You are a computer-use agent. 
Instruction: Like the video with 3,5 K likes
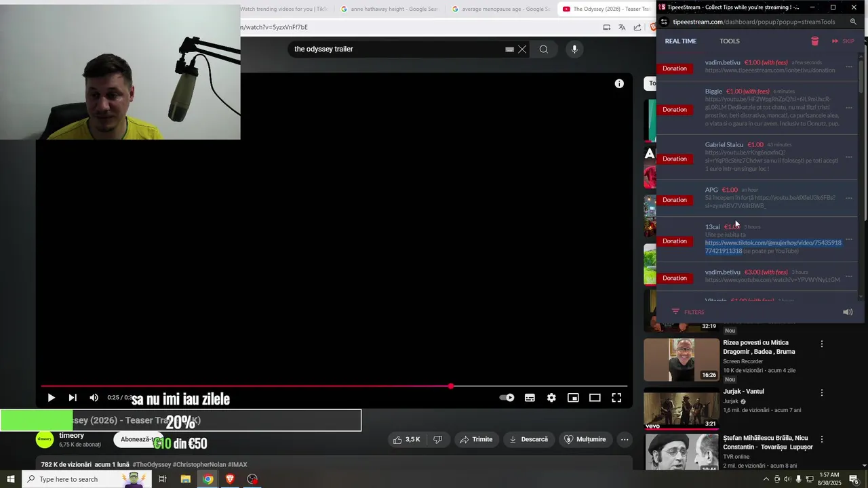(406, 439)
